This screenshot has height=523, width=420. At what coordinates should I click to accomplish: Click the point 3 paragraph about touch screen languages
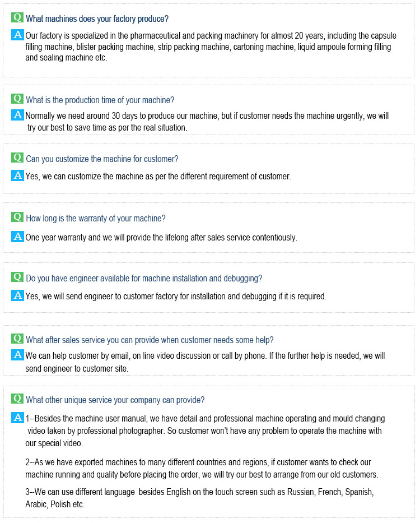[199, 498]
